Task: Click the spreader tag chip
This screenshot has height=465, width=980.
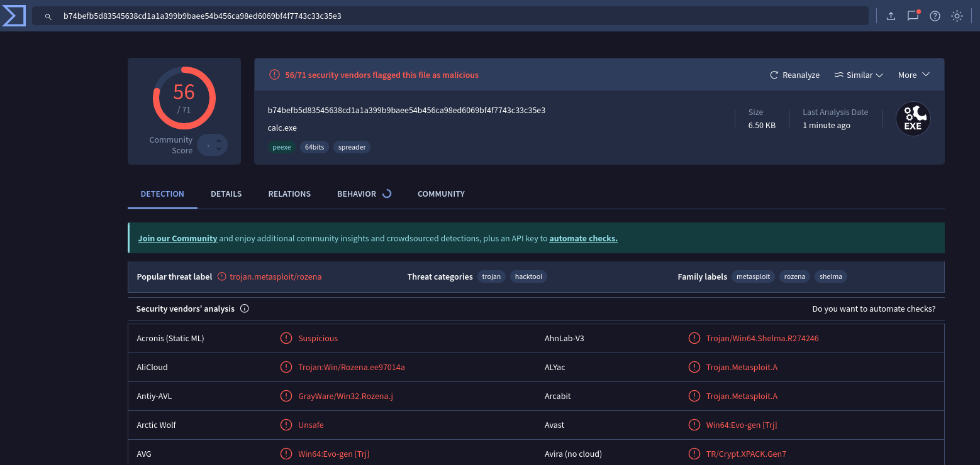Action: (x=352, y=147)
